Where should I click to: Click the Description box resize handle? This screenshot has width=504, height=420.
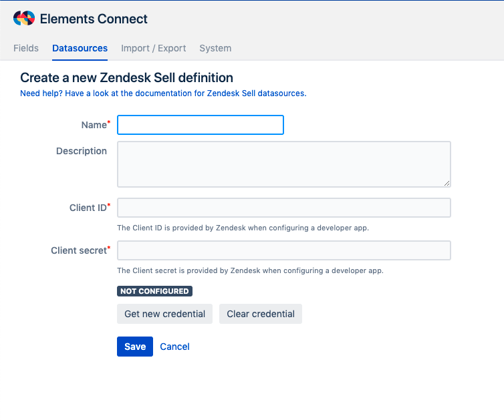pos(447,183)
